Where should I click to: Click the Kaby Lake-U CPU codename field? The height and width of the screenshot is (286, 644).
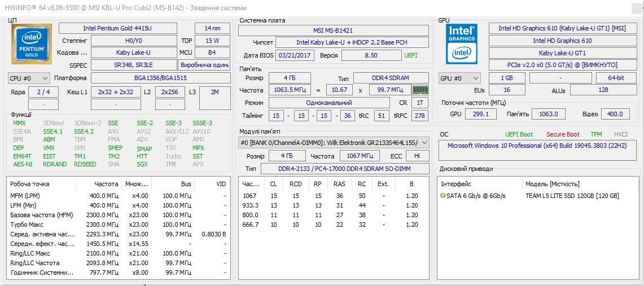click(x=133, y=52)
